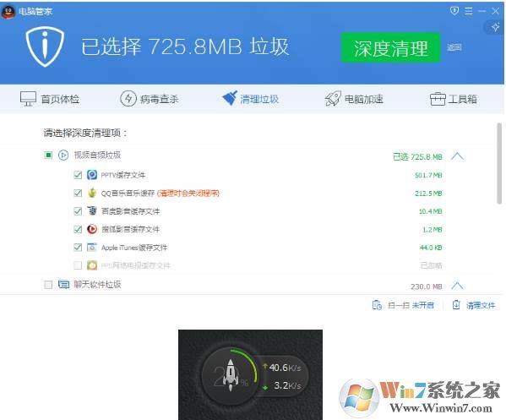This screenshot has width=506, height=420.
Task: Open the 电脑加速 tab
Action: point(354,99)
